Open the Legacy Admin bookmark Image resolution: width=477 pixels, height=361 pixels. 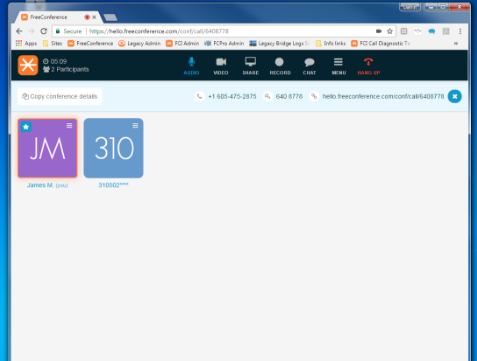[140, 43]
